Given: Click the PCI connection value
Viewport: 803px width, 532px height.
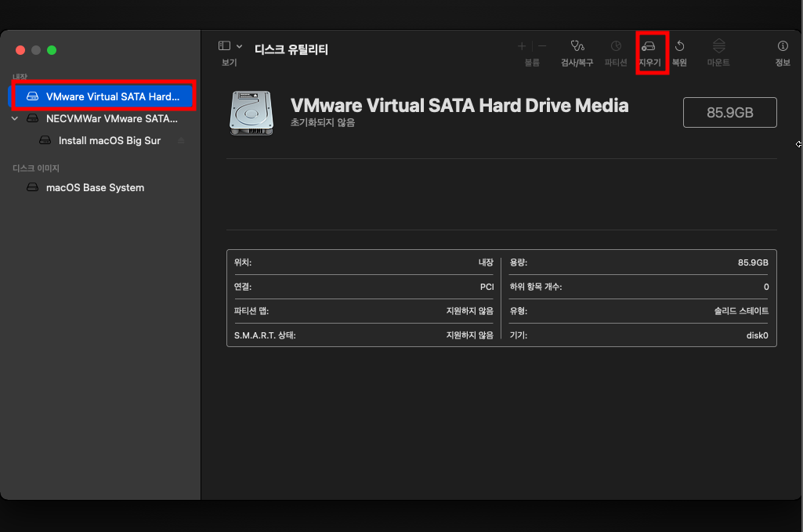Looking at the screenshot, I should pos(487,287).
